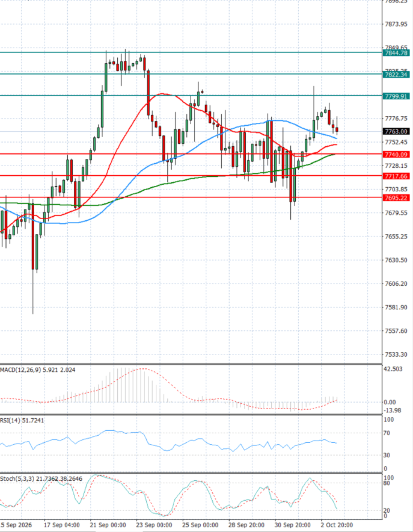413x532 pixels.
Task: Click the 7776.75 price axis value
Action: tap(396, 119)
